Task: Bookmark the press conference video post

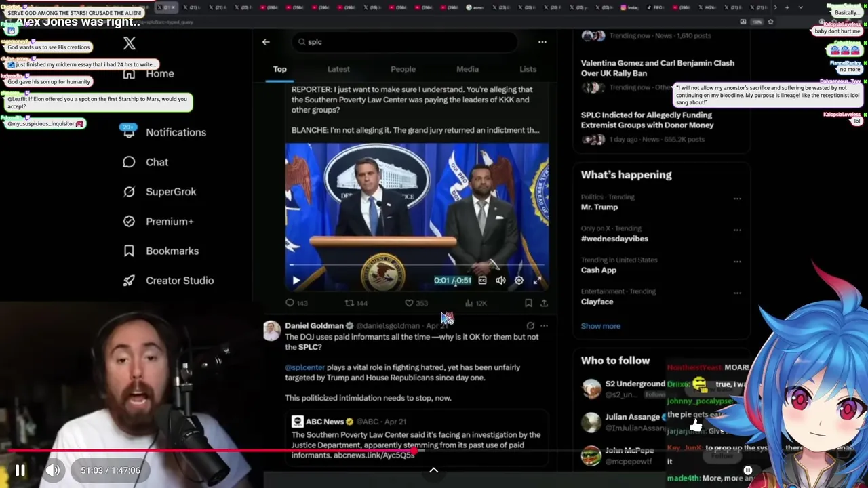Action: (x=528, y=303)
